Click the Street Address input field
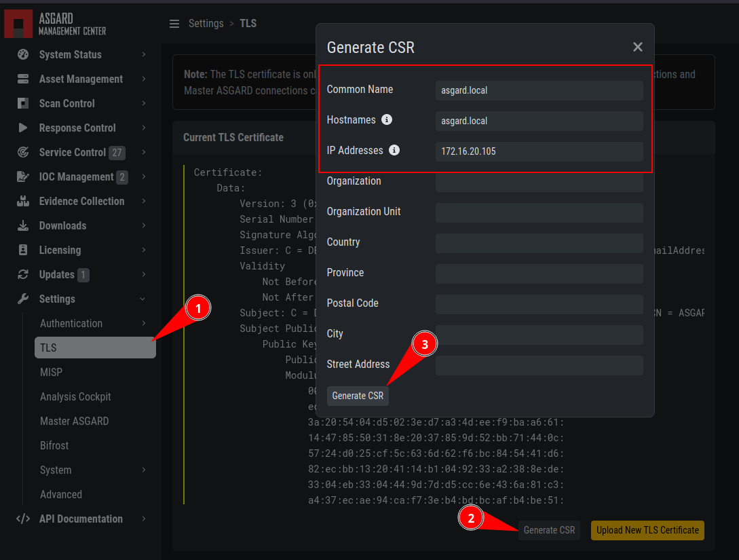Screen dimensions: 739x560 pos(539,365)
